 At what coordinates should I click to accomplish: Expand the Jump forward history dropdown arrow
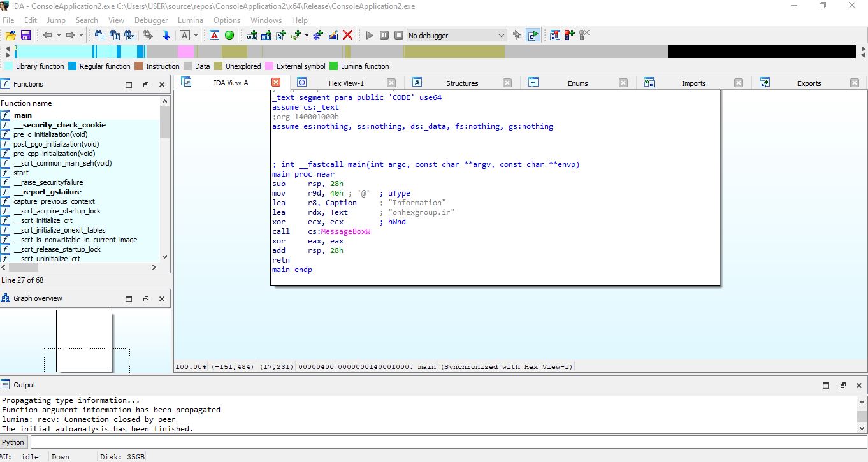[81, 35]
